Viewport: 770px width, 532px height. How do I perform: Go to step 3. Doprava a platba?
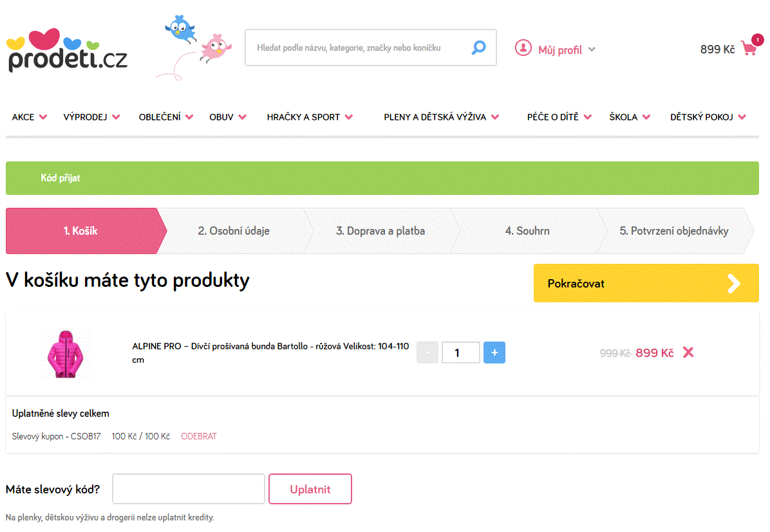pyautogui.click(x=380, y=231)
